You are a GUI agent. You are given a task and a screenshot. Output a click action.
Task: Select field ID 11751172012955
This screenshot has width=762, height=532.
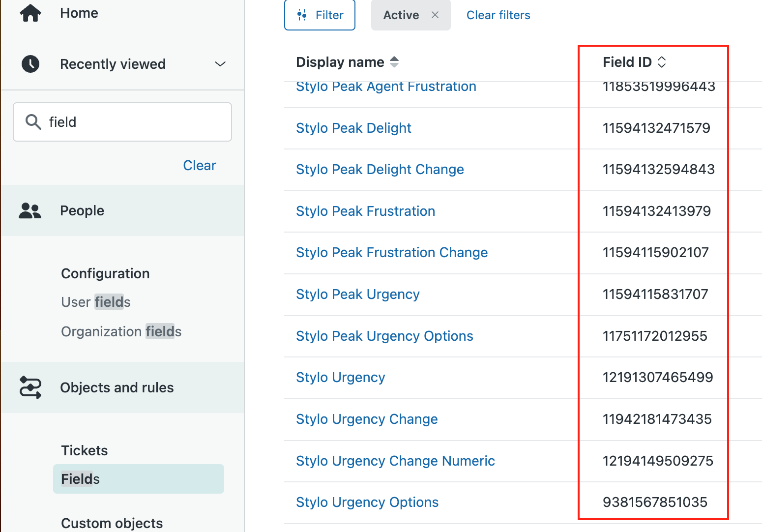point(655,336)
